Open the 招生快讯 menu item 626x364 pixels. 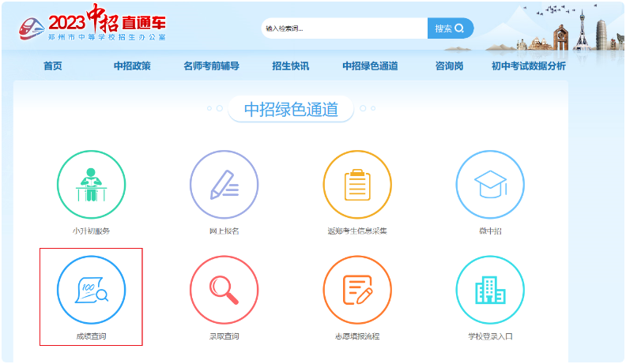pos(291,66)
